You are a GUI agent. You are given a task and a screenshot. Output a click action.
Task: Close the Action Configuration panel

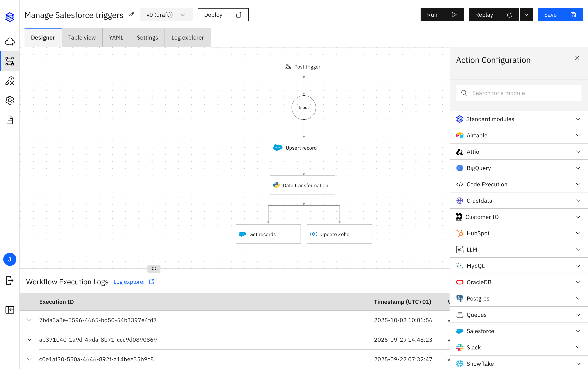pyautogui.click(x=577, y=58)
